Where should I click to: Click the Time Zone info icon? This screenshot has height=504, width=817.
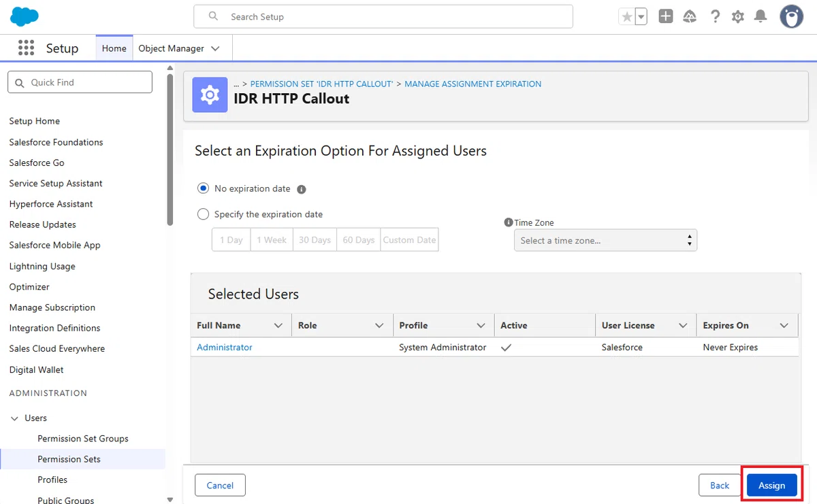click(x=508, y=222)
